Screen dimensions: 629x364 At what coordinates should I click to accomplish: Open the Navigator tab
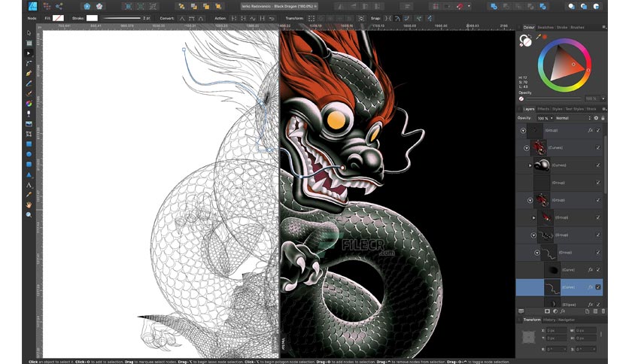pyautogui.click(x=566, y=320)
